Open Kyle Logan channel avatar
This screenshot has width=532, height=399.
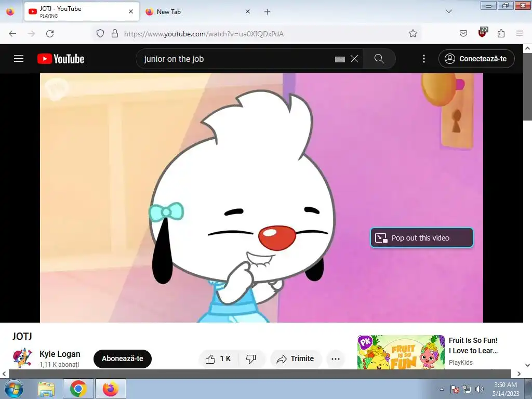(22, 358)
